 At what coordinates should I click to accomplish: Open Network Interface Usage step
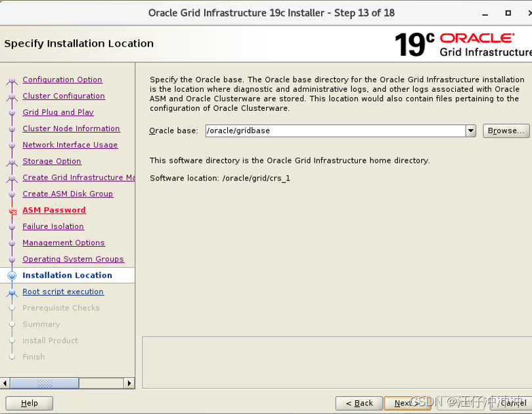coord(70,145)
